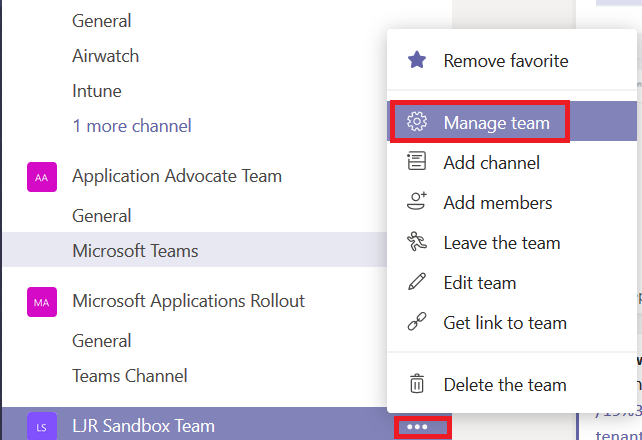This screenshot has height=440, width=642.
Task: Click the chain link icon
Action: point(417,322)
